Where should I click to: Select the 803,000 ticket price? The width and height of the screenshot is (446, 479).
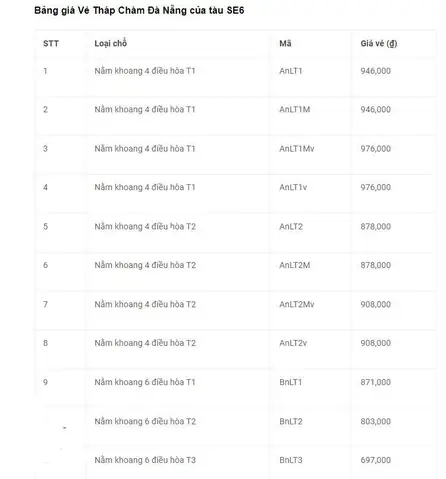[376, 421]
